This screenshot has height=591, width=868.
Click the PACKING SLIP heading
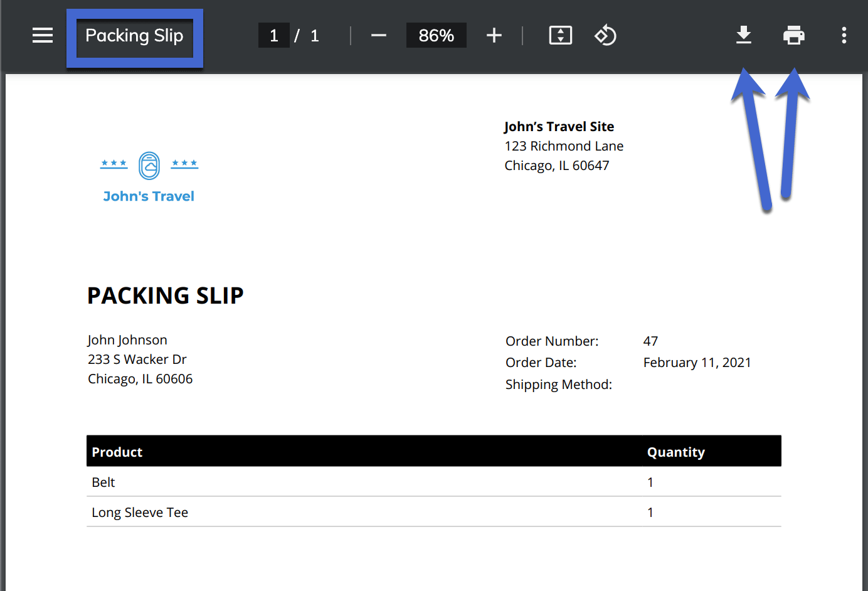166,295
